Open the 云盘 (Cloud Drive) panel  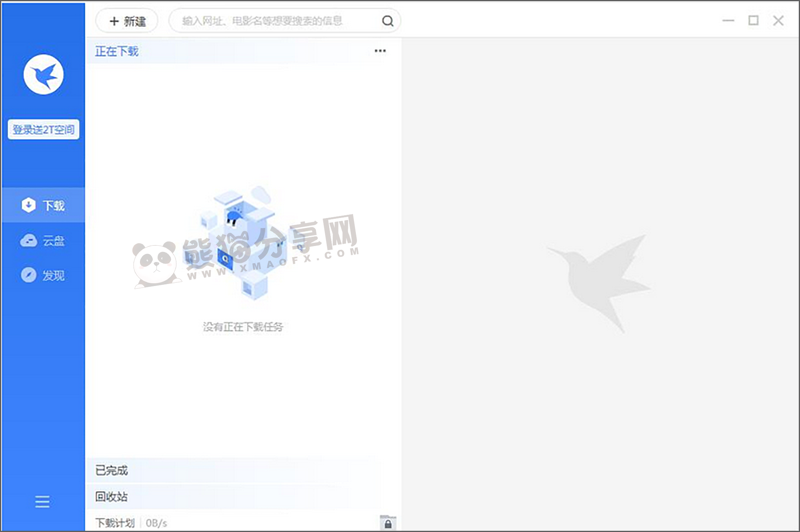tap(44, 240)
